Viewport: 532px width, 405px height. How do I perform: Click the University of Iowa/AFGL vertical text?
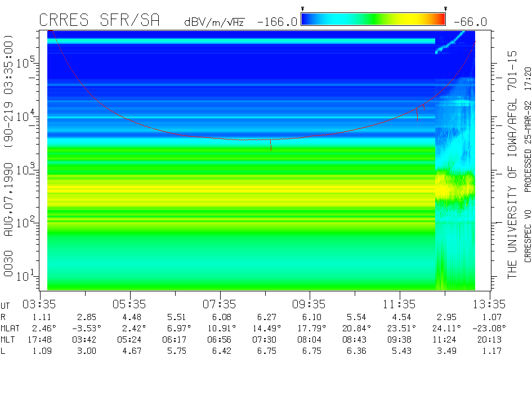[x=512, y=164]
